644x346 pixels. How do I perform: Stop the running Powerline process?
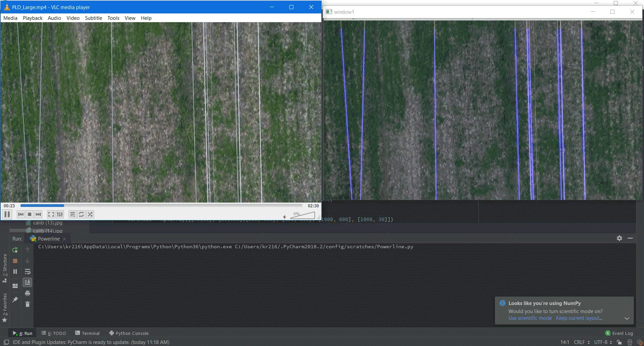pyautogui.click(x=15, y=261)
